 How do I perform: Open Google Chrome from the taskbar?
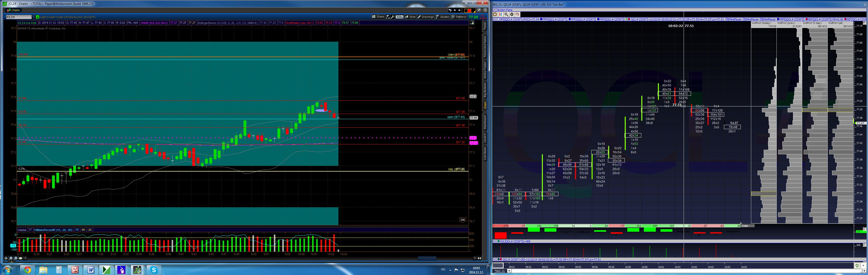27,270
